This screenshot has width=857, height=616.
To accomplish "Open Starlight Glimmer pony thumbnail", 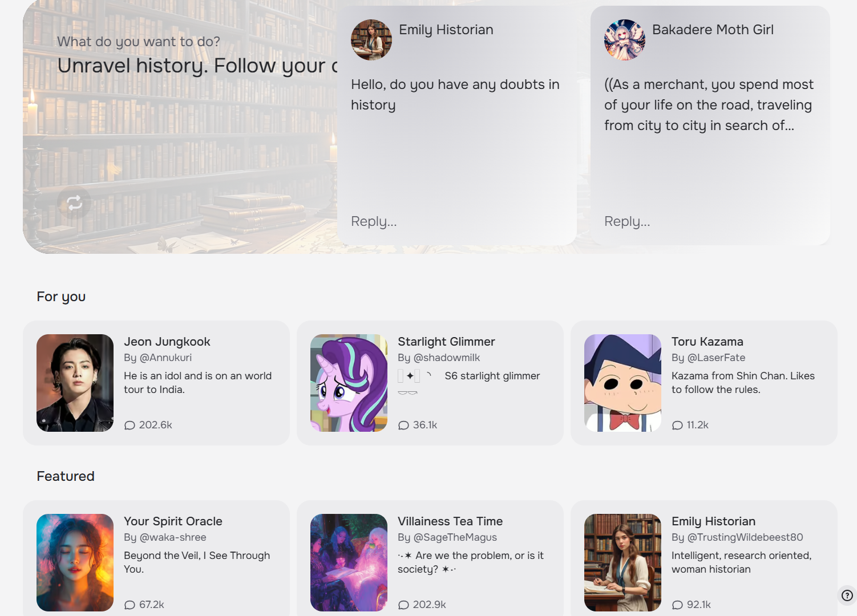I will [349, 383].
